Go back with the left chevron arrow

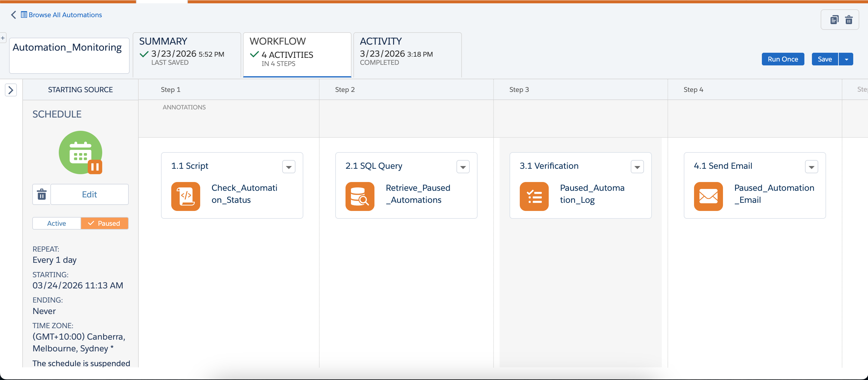click(14, 15)
